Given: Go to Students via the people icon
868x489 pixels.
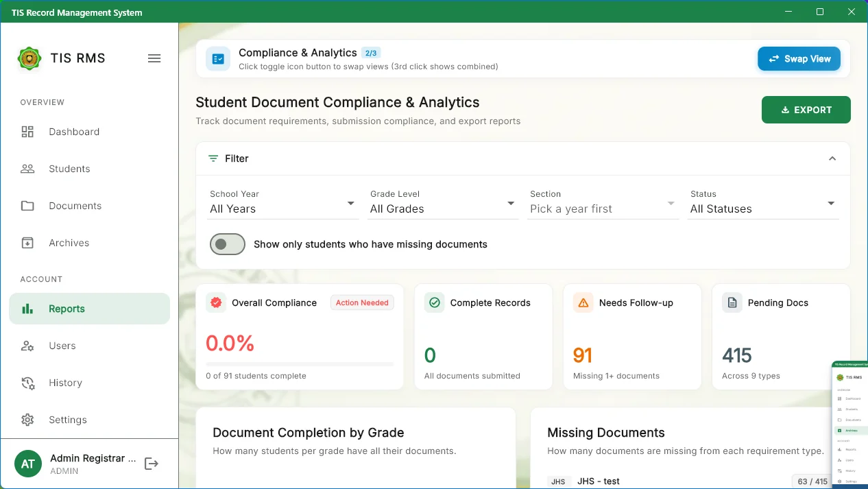Looking at the screenshot, I should click(x=27, y=169).
